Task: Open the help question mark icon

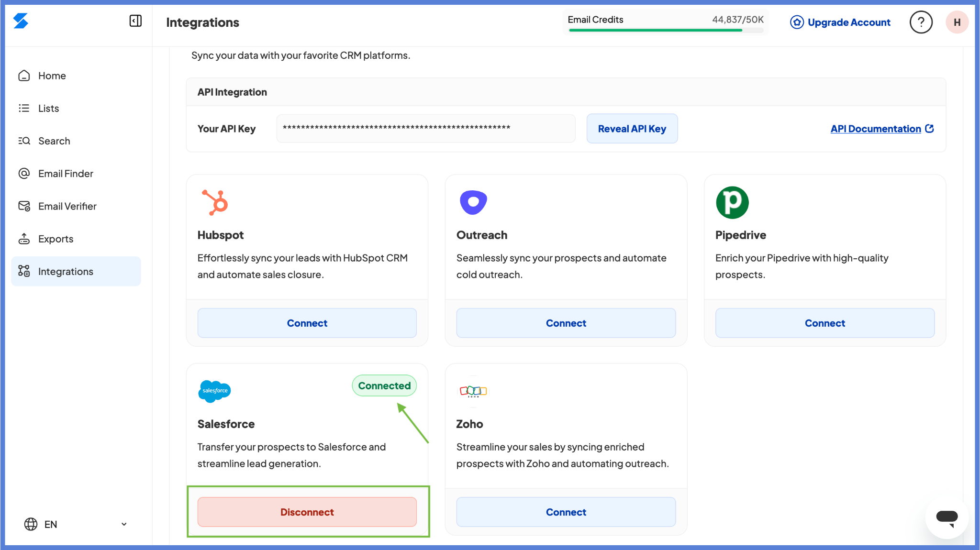Action: point(921,22)
